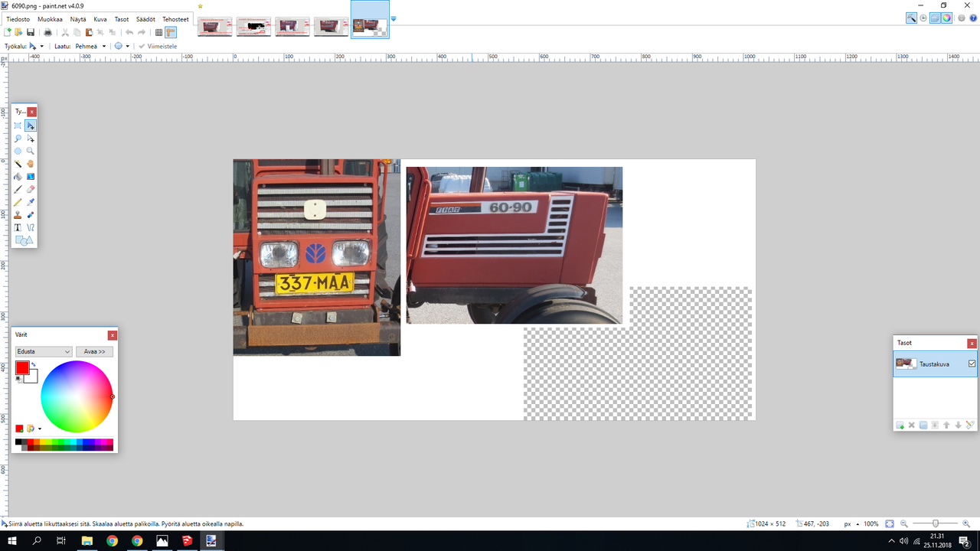980x551 pixels.
Task: Select the Color Picker eyedropper tool
Action: pos(31,202)
